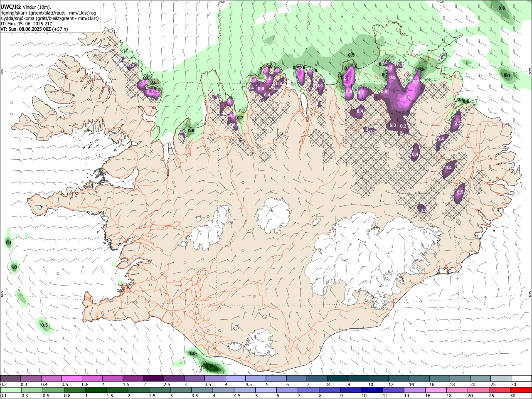Select the light pink 16 swatch, lower legend row
Image resolution: width=532 pixels, height=399 pixels.
click(x=436, y=390)
